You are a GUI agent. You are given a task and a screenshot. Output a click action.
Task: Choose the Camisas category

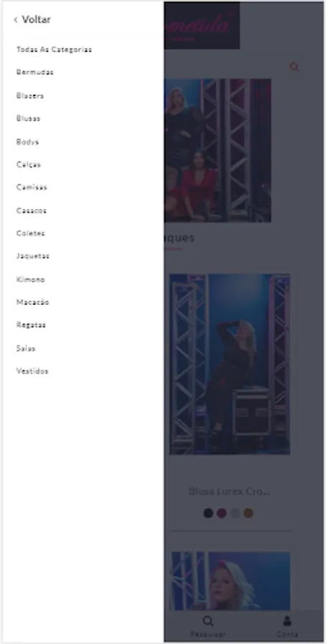32,187
